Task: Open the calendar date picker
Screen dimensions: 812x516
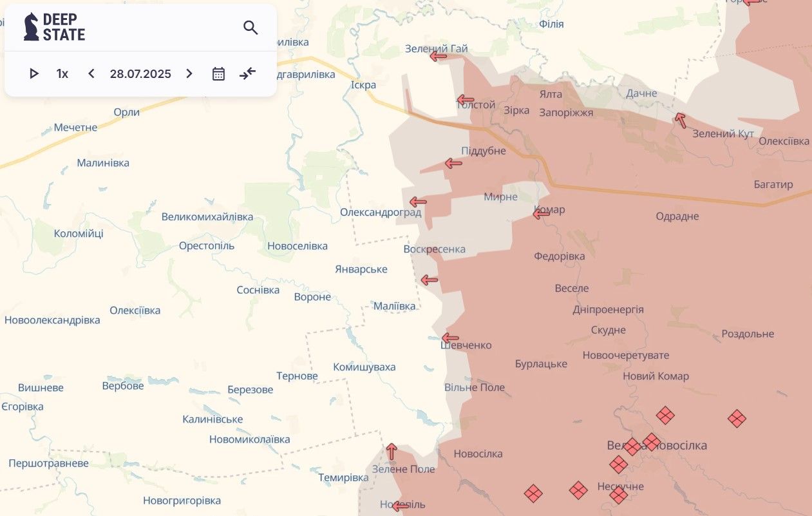Action: coord(218,73)
